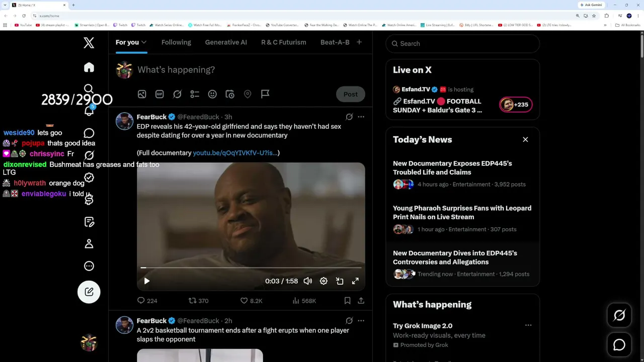Open options for Grok Image 2.0 promo
Viewport: 644px width, 362px height.
click(x=528, y=325)
